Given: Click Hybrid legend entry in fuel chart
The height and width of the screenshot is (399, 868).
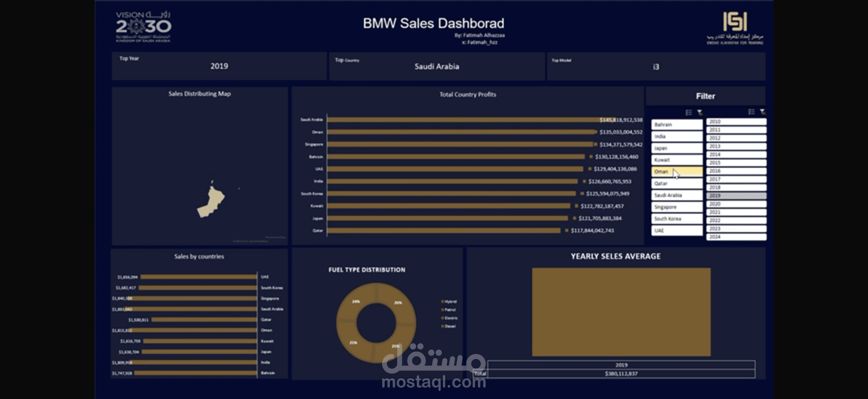Looking at the screenshot, I should (449, 302).
